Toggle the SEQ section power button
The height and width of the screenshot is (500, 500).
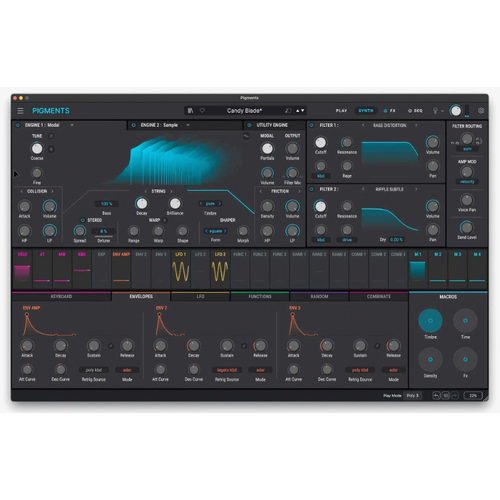410,111
